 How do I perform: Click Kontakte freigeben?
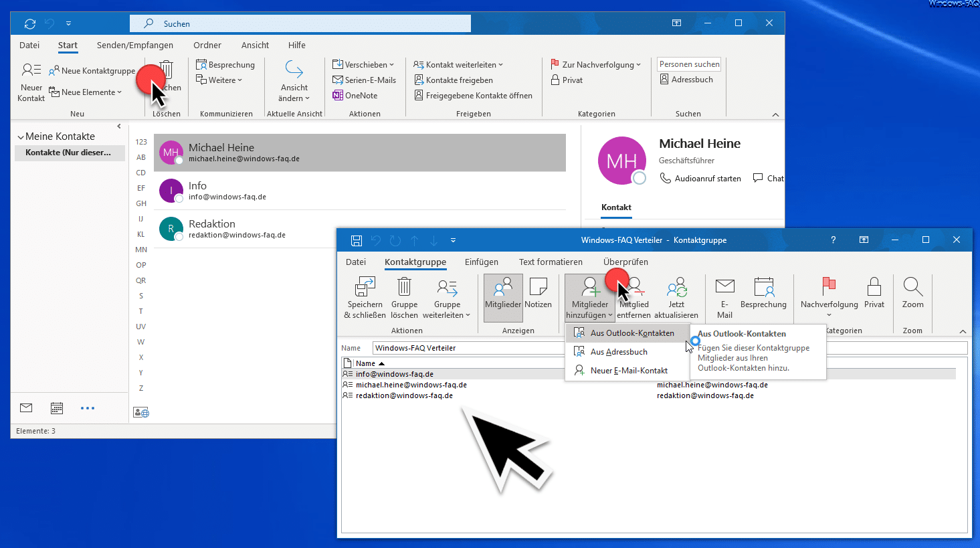click(x=453, y=80)
